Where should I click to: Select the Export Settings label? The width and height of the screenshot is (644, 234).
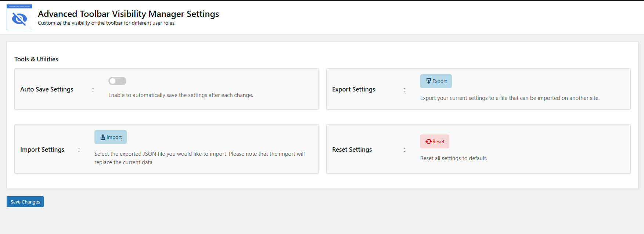(353, 89)
